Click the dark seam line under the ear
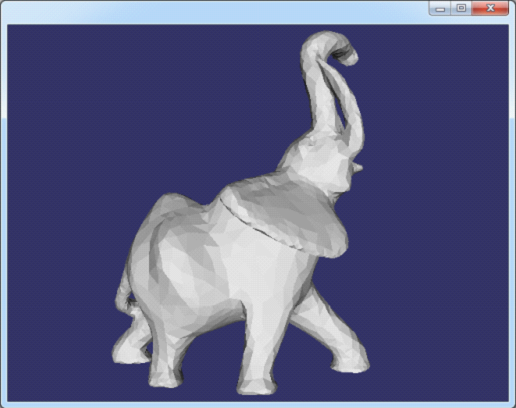This screenshot has height=408, width=516. coord(260,227)
